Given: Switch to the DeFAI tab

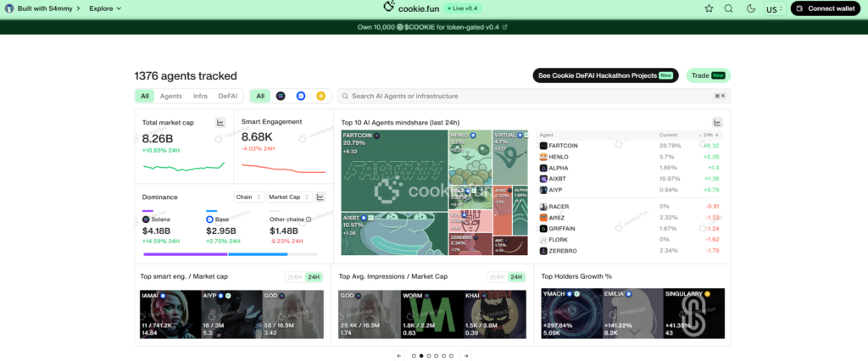Looking at the screenshot, I should pos(227,96).
